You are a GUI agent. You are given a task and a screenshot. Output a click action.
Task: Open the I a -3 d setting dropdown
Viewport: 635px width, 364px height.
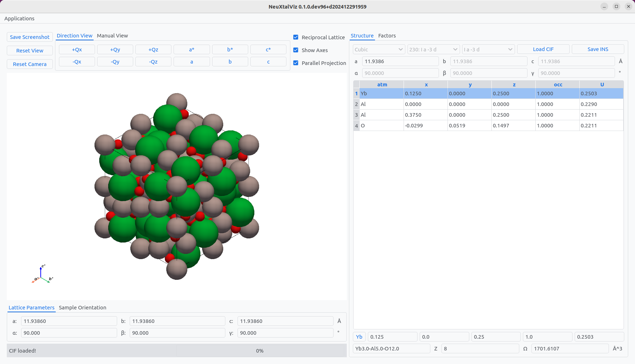[488, 50]
